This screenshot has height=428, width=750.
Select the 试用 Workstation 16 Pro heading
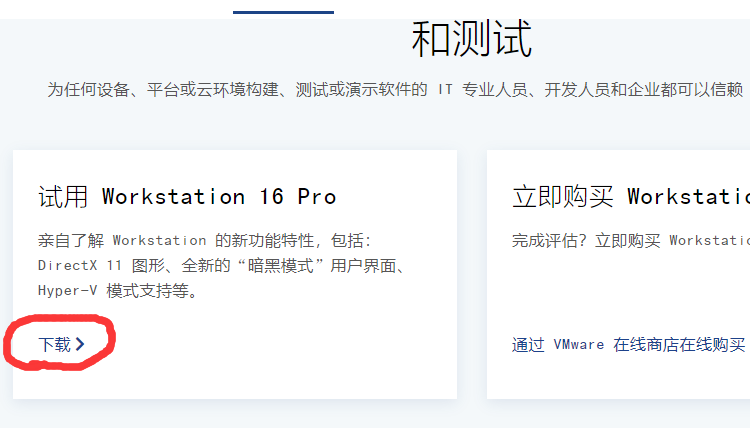(188, 197)
